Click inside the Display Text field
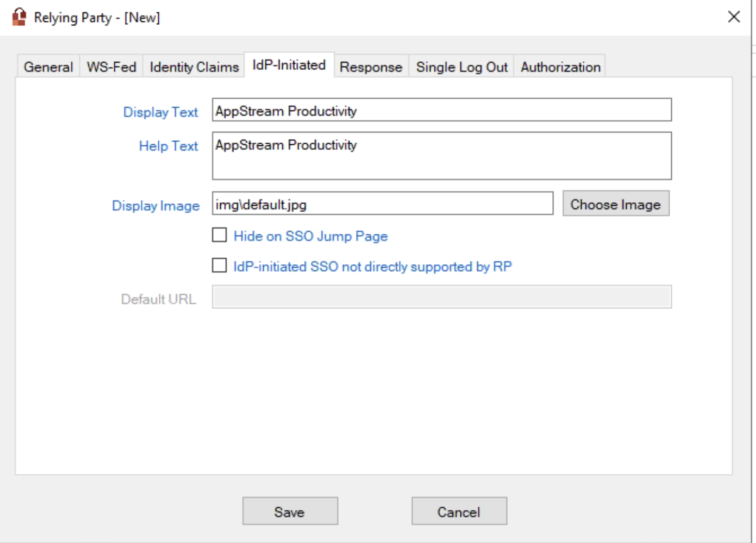 pyautogui.click(x=442, y=110)
